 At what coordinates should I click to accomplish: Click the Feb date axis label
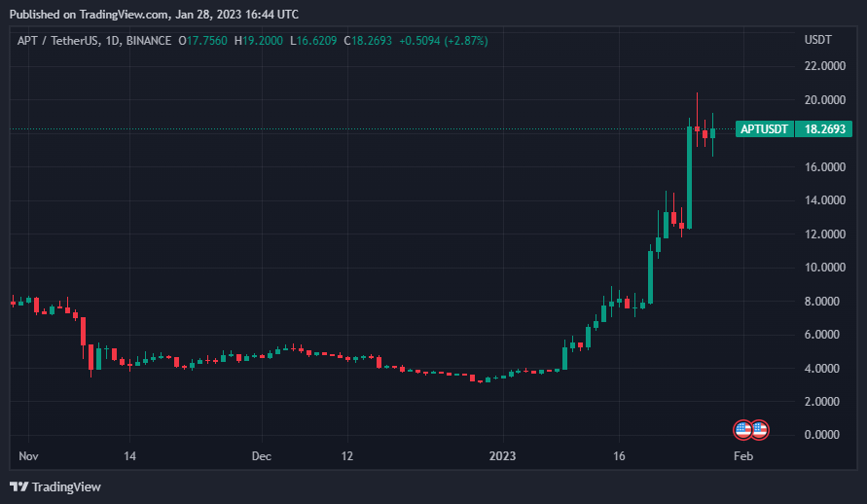(743, 456)
